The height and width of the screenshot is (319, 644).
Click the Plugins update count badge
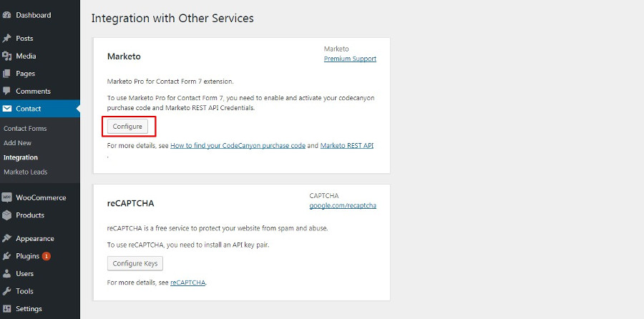[47, 256]
